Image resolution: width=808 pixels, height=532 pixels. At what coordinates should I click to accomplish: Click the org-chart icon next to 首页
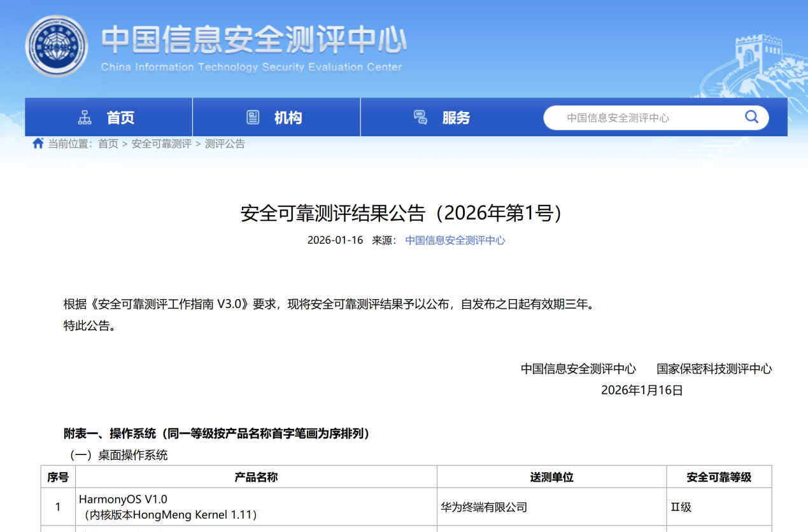click(85, 118)
